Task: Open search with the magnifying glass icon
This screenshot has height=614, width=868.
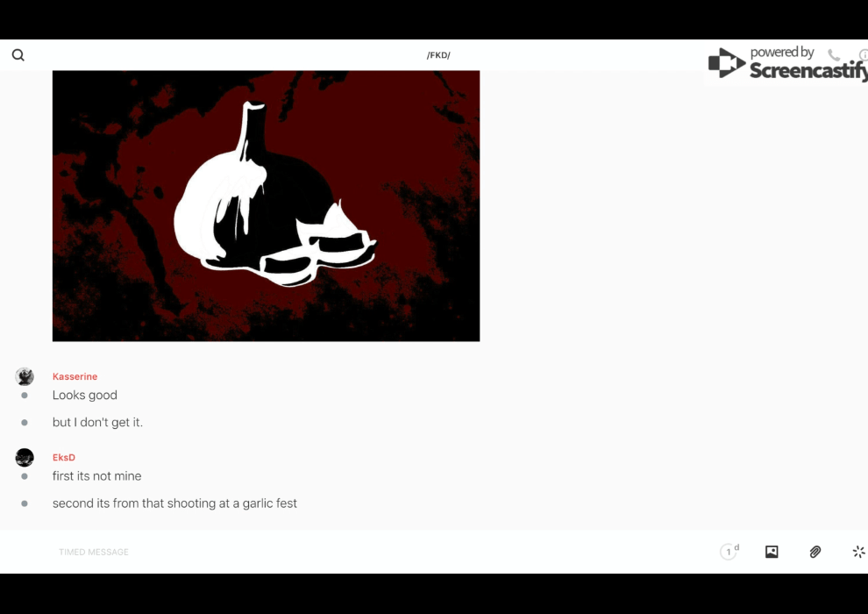Action: 18,55
